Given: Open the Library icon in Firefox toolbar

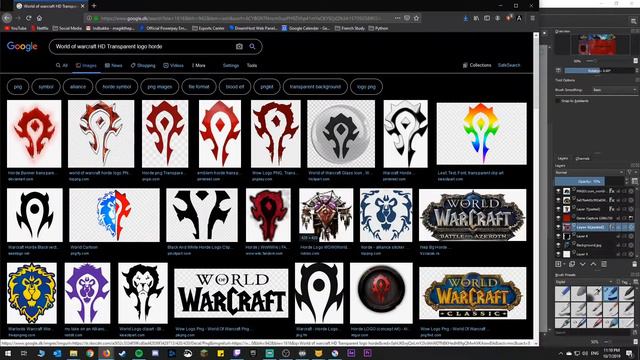Looking at the screenshot, I should (476, 18).
